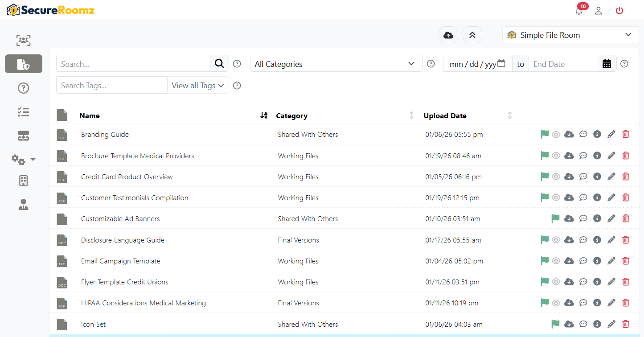Open comments for Email Campaign Template

[x=583, y=261]
